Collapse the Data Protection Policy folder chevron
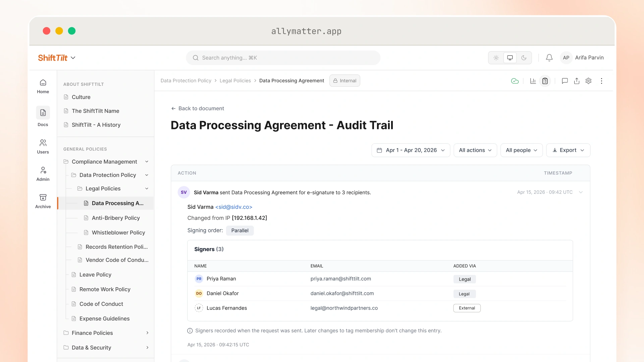644x362 pixels. (x=147, y=175)
